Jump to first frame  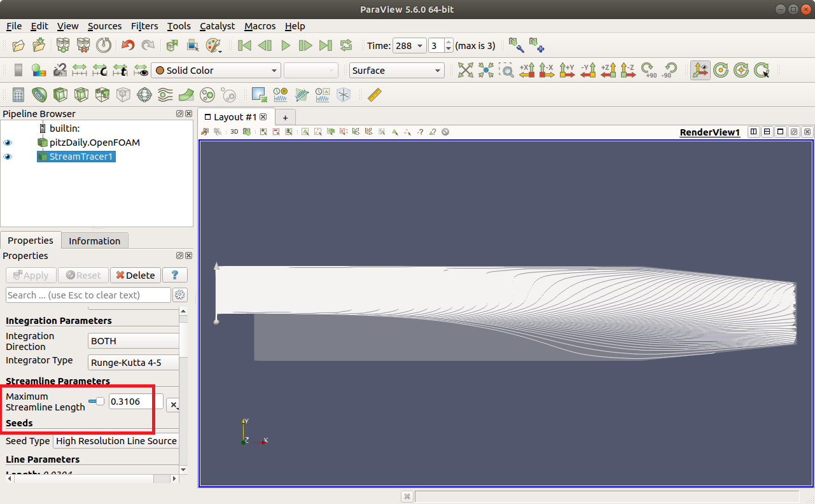244,45
